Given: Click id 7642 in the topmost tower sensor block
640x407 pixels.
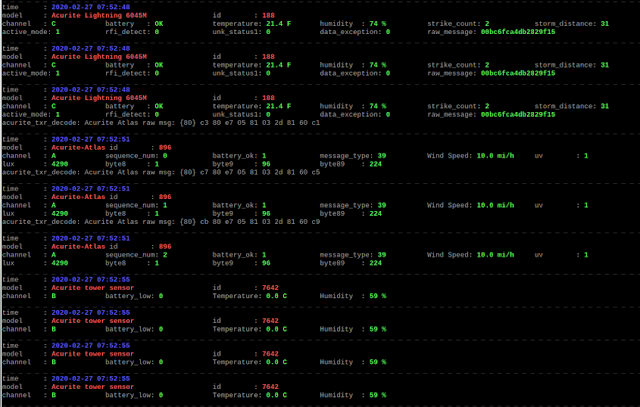Looking at the screenshot, I should (270, 288).
